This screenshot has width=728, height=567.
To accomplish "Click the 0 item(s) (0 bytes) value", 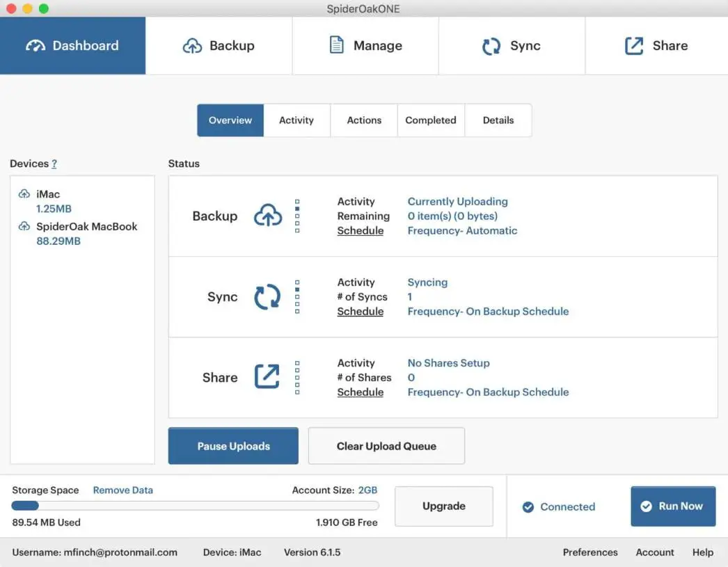I will [x=452, y=216].
